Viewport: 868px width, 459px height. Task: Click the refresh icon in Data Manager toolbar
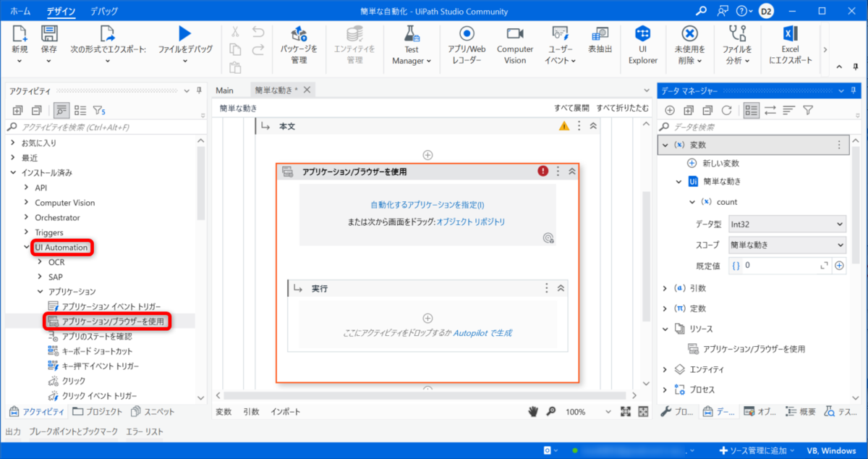726,110
